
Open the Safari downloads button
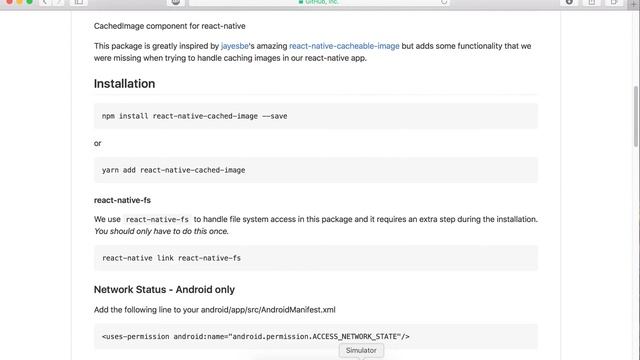(x=569, y=2)
